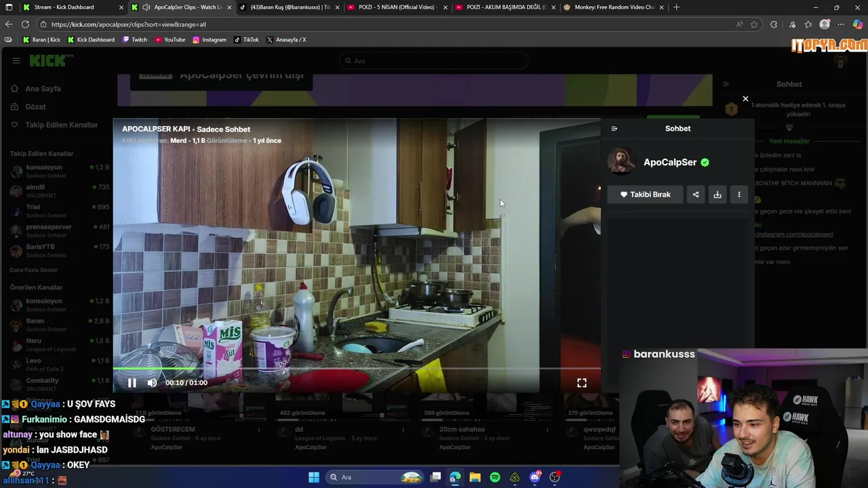
Task: Expand Daha Fazla Göster in sidebar
Action: click(x=33, y=270)
